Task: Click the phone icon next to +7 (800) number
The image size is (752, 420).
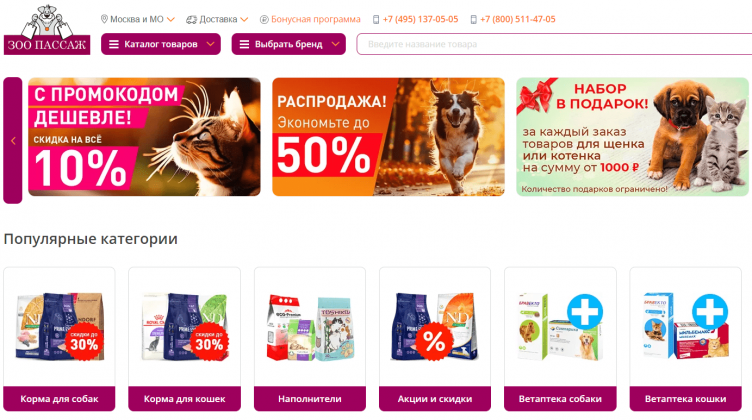Action: coord(473,19)
